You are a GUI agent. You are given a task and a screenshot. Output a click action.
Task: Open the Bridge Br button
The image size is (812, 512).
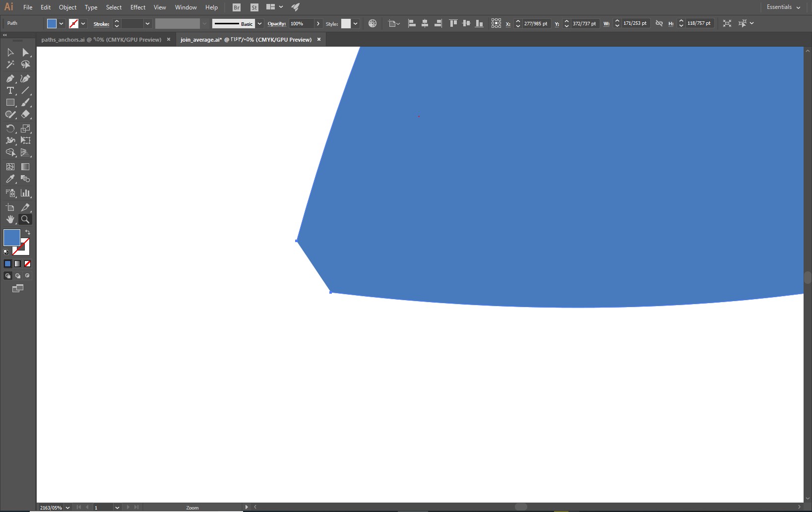pyautogui.click(x=237, y=7)
